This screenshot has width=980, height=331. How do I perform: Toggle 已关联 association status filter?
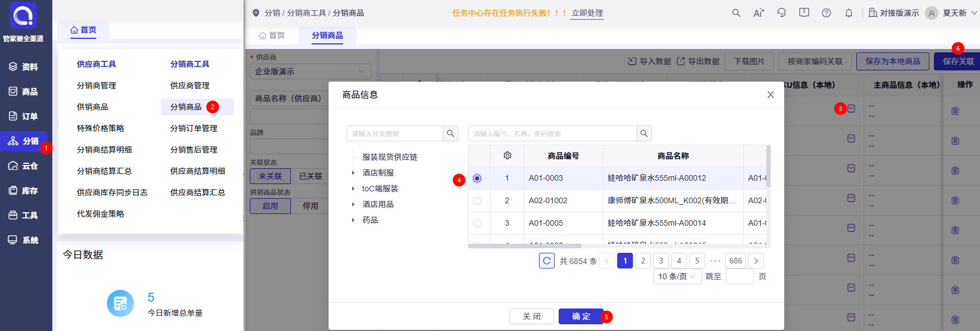pos(311,176)
